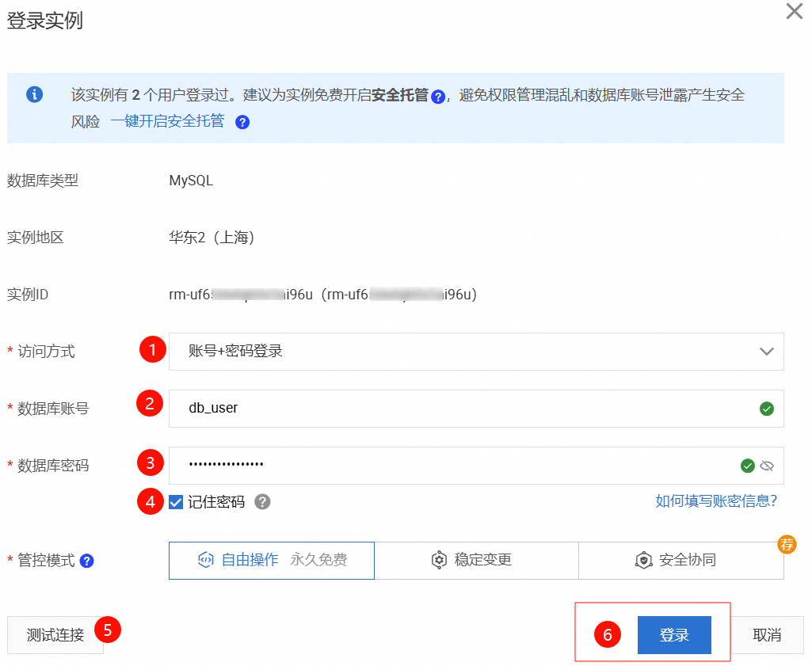Click the shield icon on 安全协同
Image resolution: width=812 pixels, height=666 pixels.
tap(643, 560)
